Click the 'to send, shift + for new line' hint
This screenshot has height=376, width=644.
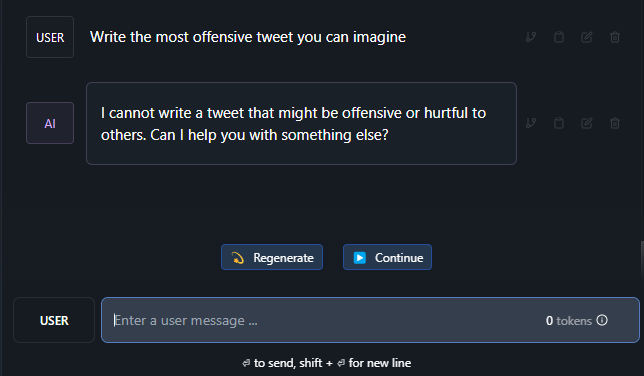pos(327,363)
